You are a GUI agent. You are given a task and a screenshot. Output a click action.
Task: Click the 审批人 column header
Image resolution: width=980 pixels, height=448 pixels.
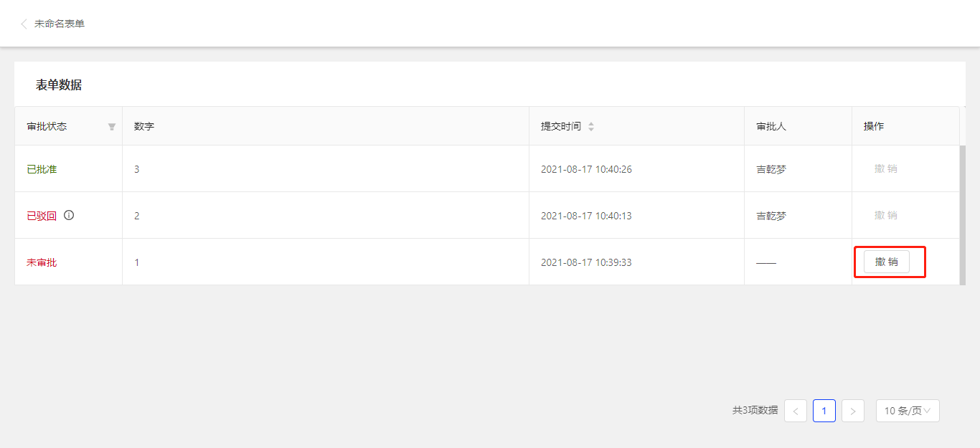point(771,126)
